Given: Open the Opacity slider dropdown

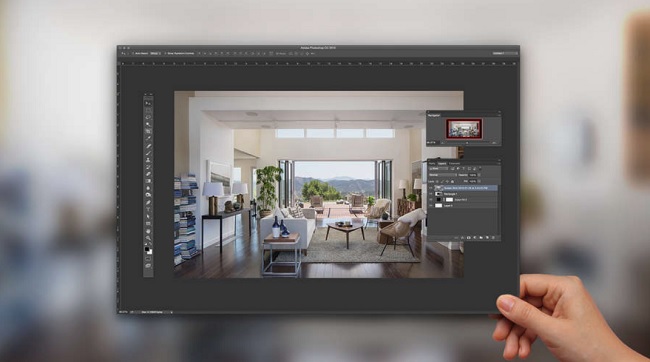Looking at the screenshot, I should pyautogui.click(x=479, y=175).
